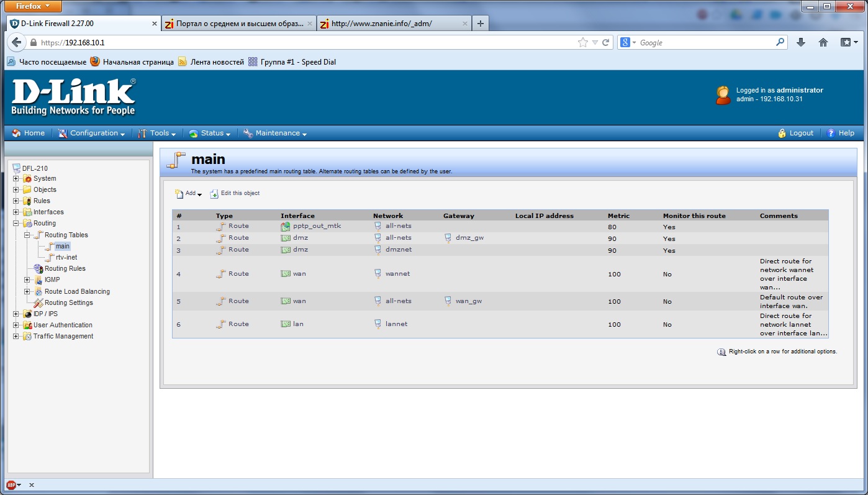This screenshot has width=868, height=495.
Task: Open the Лента новостей bookmark
Action: 211,62
